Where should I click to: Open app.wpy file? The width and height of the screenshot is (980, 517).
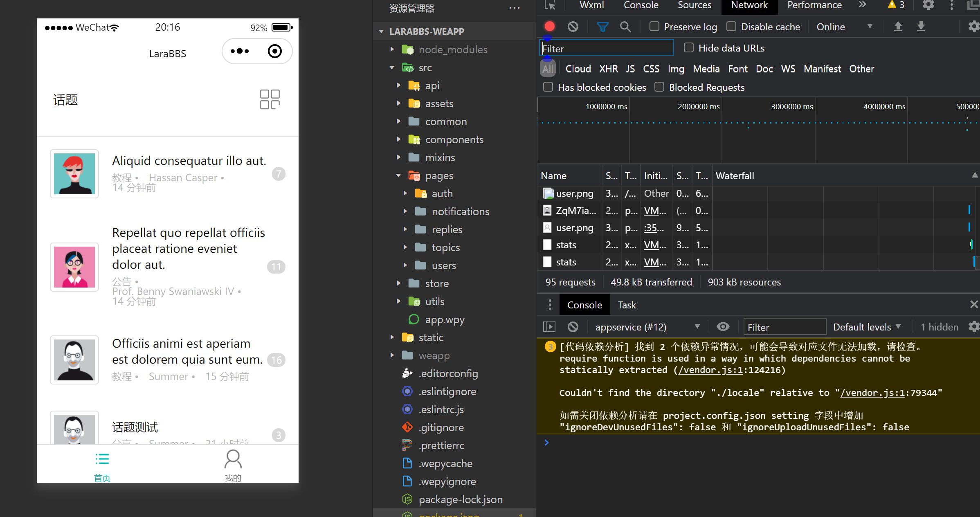[x=445, y=319]
